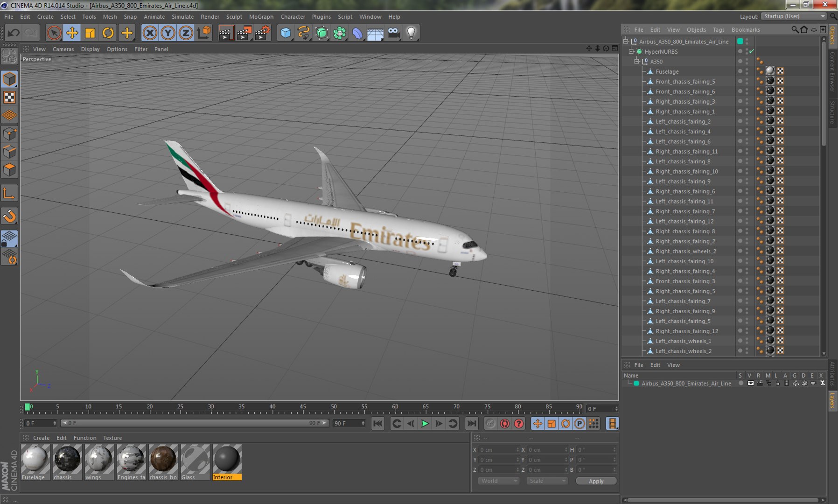Toggle X axis lock
Image resolution: width=838 pixels, height=504 pixels.
[x=150, y=33]
